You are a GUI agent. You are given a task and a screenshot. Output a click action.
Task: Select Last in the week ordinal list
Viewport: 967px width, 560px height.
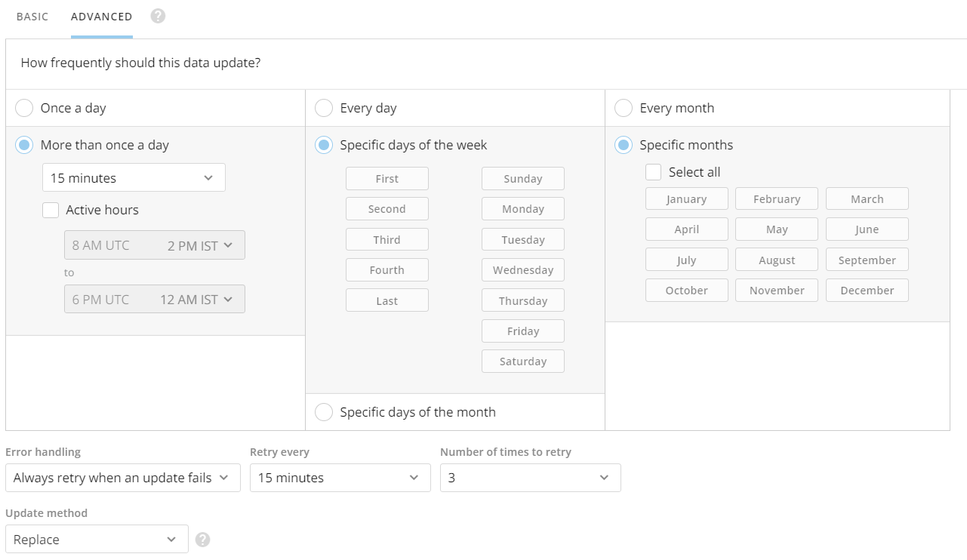(386, 300)
